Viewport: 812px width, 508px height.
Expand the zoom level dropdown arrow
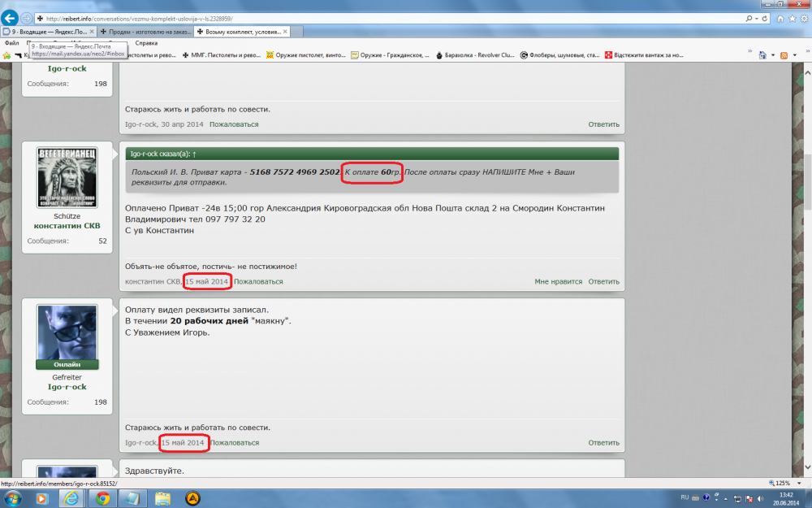(x=799, y=483)
